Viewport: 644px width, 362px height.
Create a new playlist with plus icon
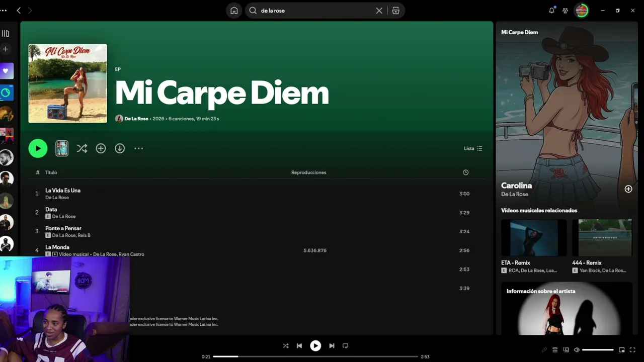(x=6, y=49)
